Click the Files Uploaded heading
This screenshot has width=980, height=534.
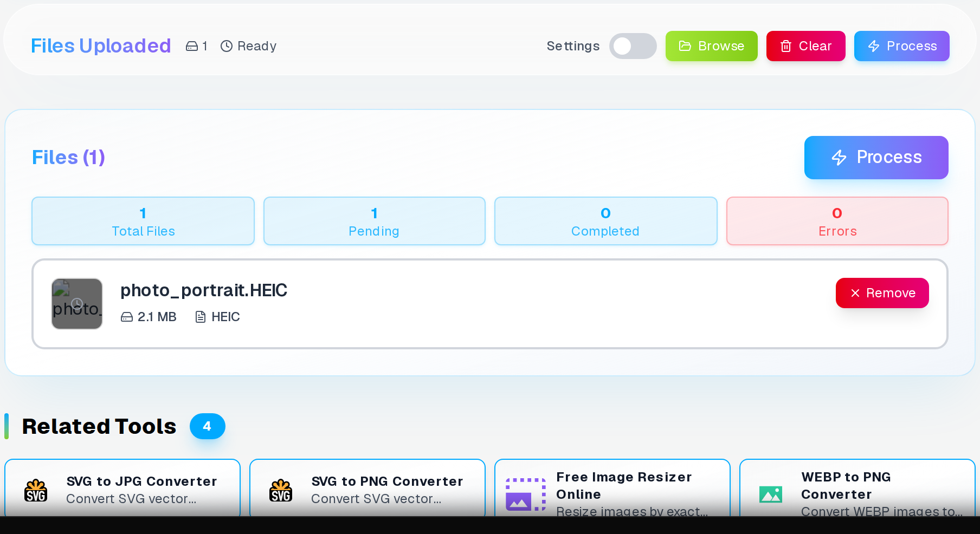pos(101,46)
